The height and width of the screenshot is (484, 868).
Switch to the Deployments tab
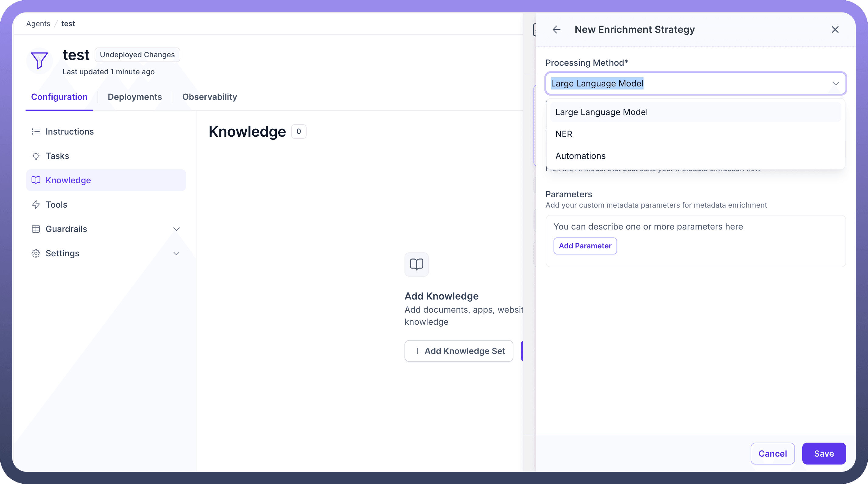(135, 97)
